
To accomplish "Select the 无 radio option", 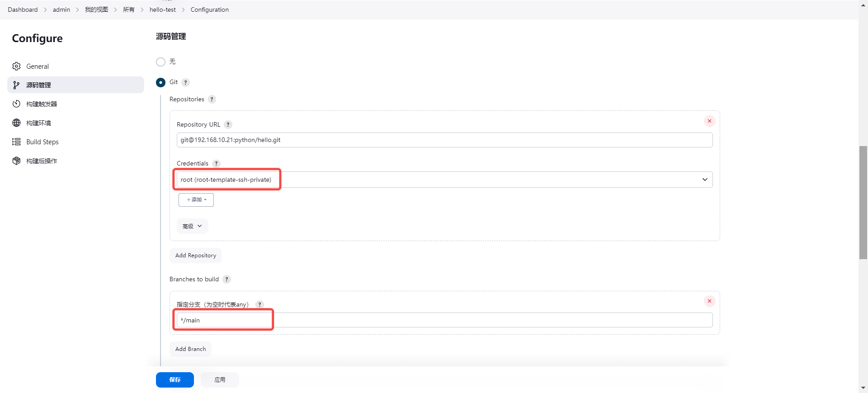I will click(160, 62).
